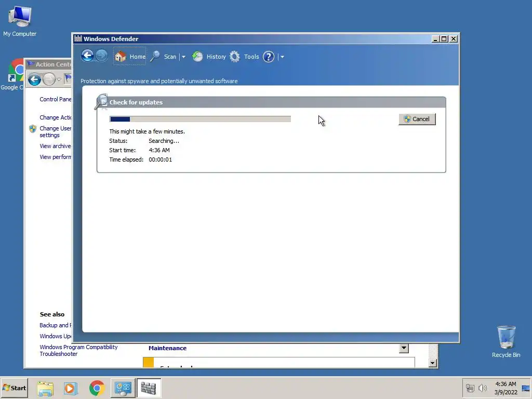Click the Check for updates header

click(x=136, y=102)
